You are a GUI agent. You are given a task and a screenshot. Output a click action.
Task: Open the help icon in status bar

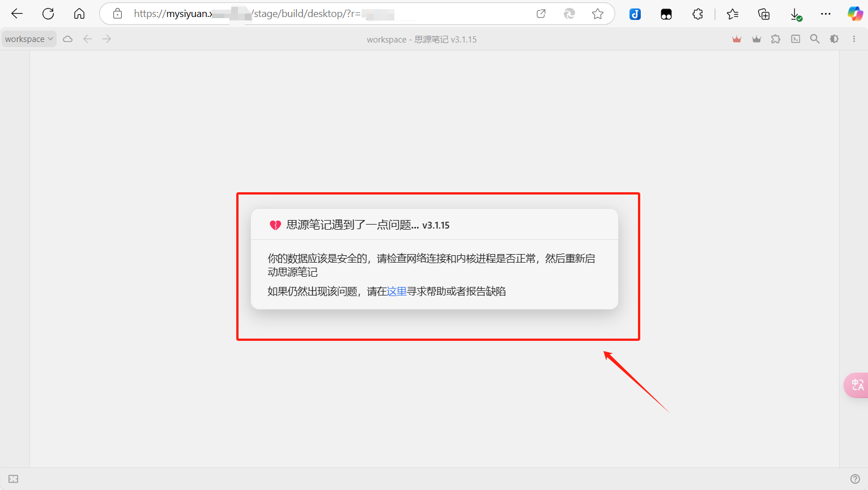tap(856, 479)
